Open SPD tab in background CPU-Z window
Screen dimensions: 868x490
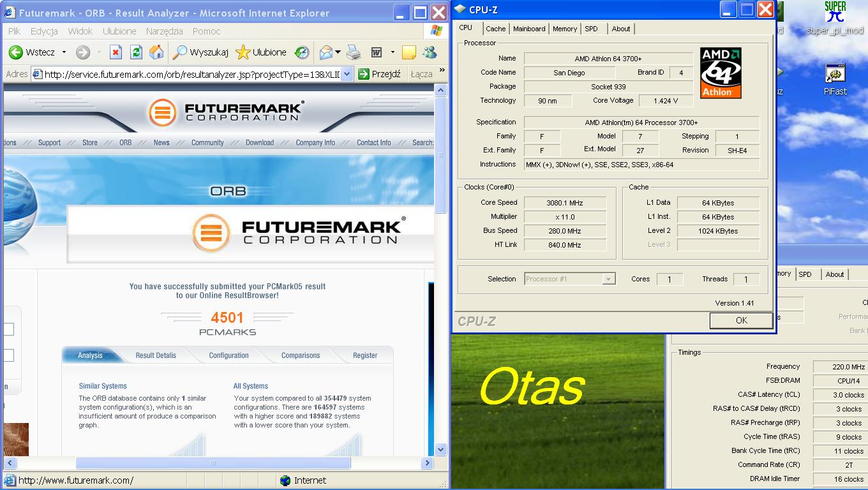point(805,274)
